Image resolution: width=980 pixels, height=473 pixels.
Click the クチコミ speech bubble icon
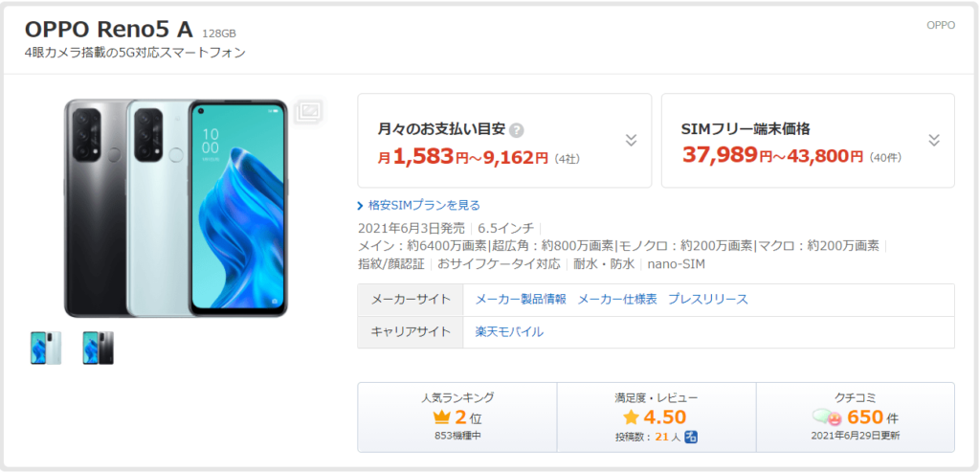[x=828, y=417]
